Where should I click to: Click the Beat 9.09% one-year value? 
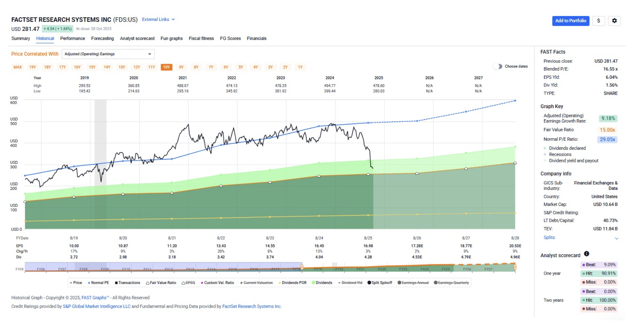pyautogui.click(x=599, y=265)
